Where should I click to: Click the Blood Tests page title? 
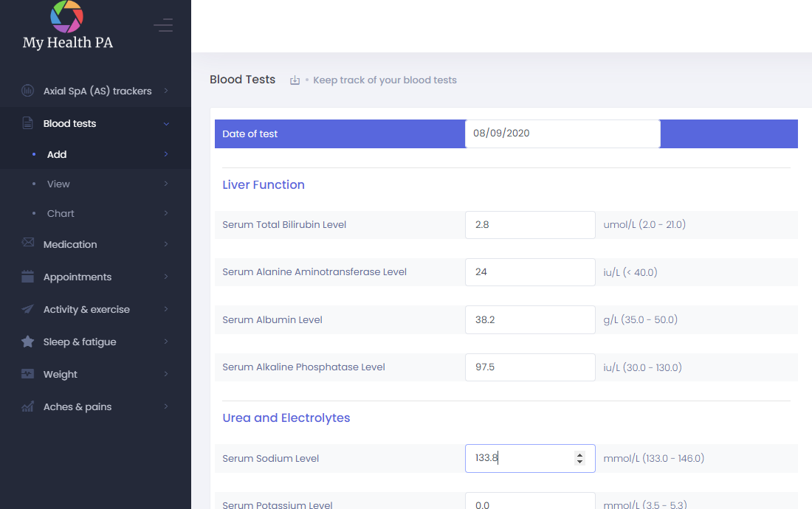(x=242, y=80)
